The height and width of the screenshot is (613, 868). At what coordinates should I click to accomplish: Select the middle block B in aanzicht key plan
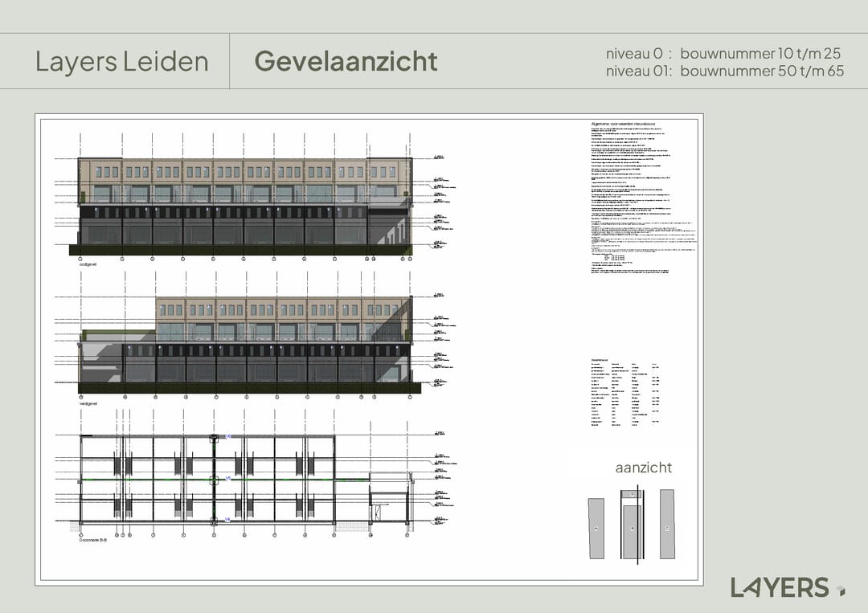[x=633, y=528]
